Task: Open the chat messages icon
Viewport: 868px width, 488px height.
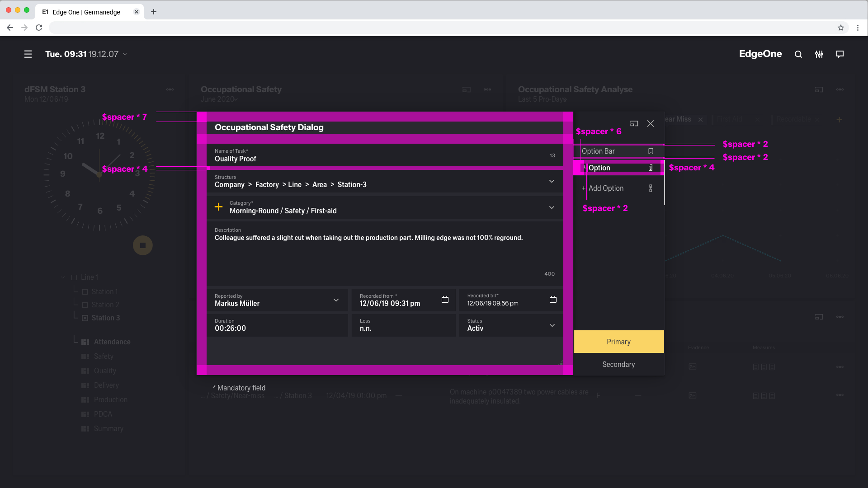Action: click(840, 54)
